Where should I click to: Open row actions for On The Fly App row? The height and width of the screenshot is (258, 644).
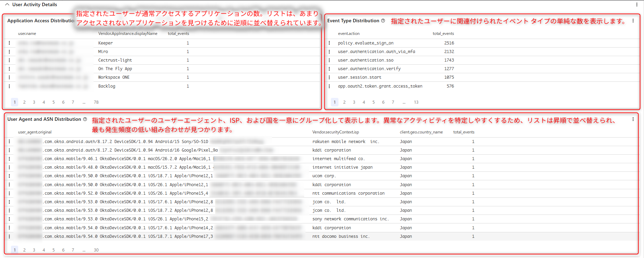pos(9,69)
